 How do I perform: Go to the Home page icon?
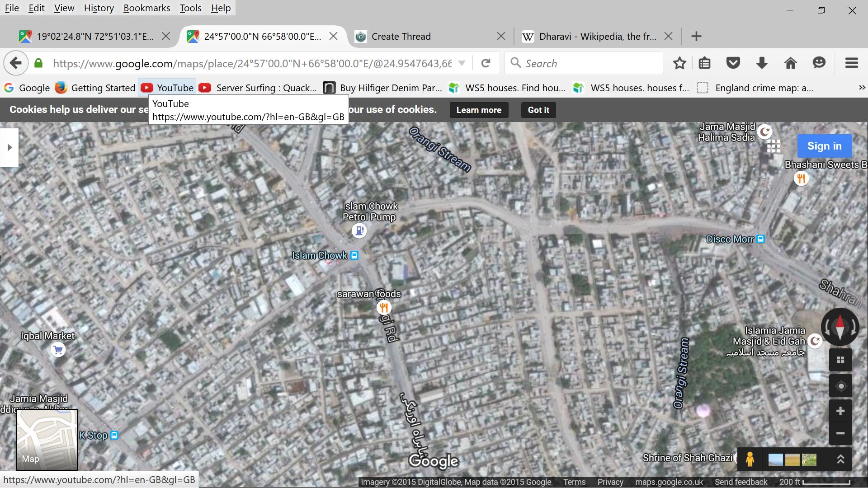click(790, 63)
